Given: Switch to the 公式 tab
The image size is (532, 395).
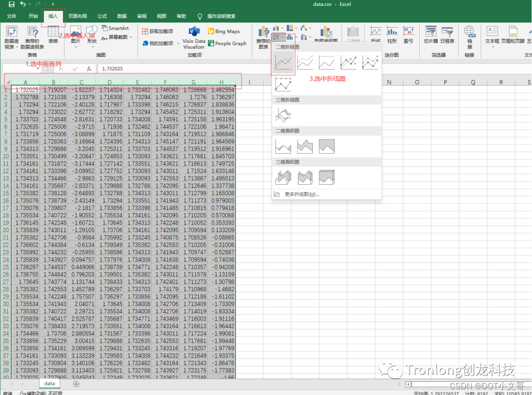Looking at the screenshot, I should point(102,16).
